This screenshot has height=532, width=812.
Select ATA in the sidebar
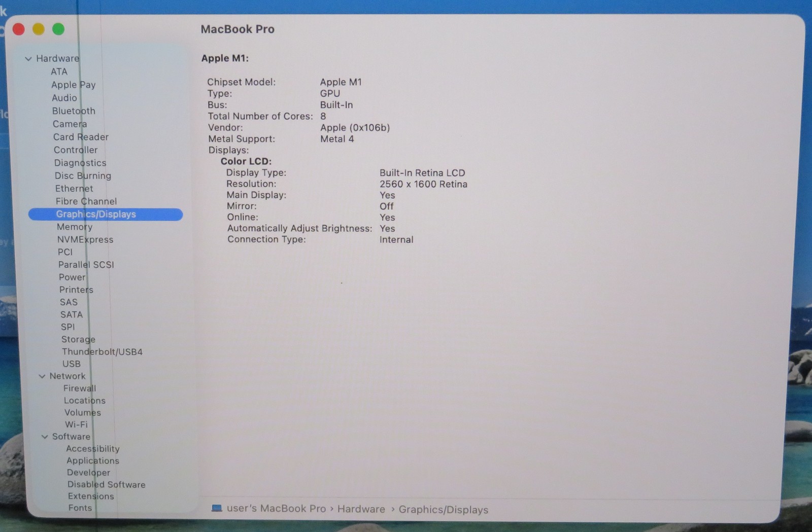tap(59, 72)
